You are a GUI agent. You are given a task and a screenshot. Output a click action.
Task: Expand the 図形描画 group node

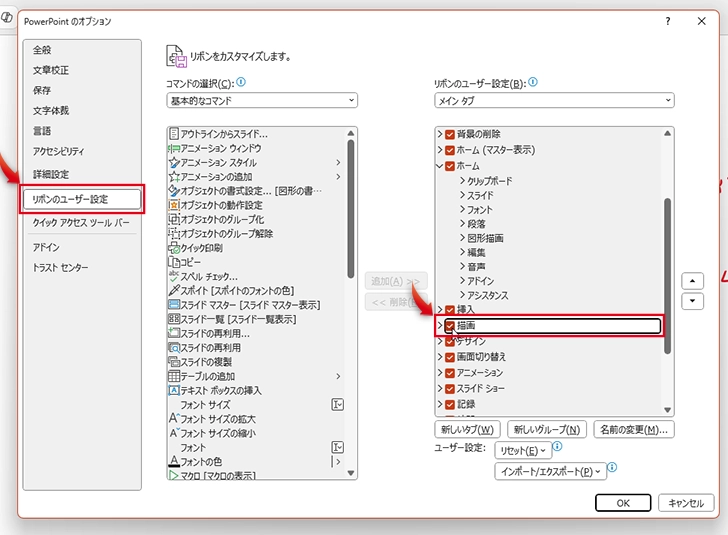tap(462, 238)
